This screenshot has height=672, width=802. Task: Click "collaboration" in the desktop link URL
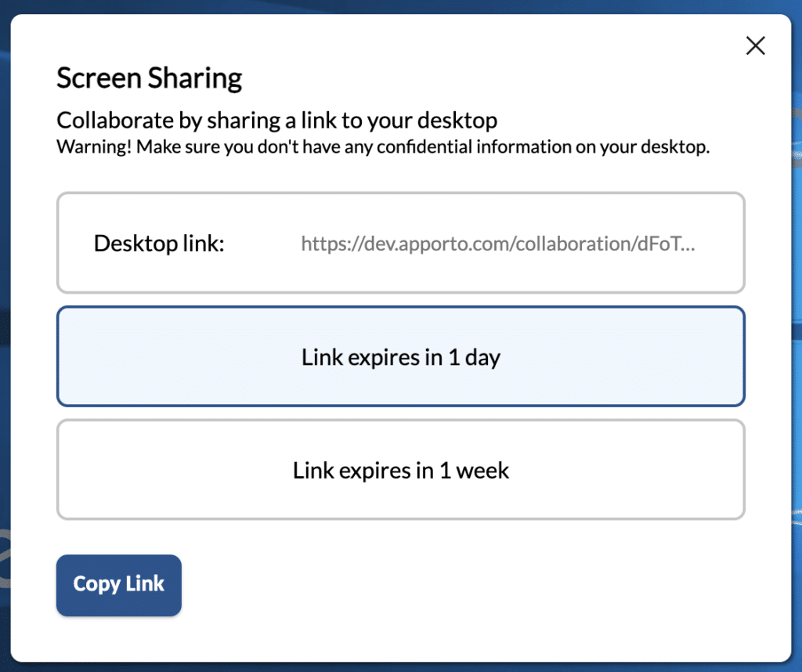point(571,244)
